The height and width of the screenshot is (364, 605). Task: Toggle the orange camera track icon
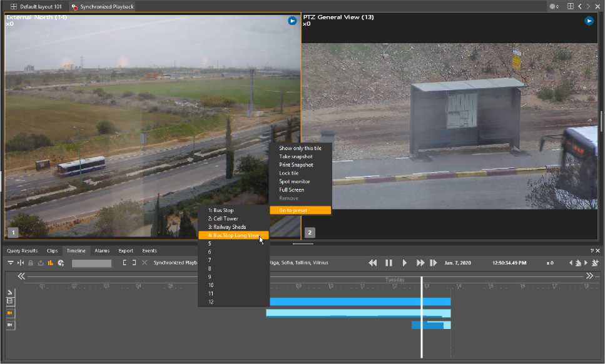[x=10, y=312]
